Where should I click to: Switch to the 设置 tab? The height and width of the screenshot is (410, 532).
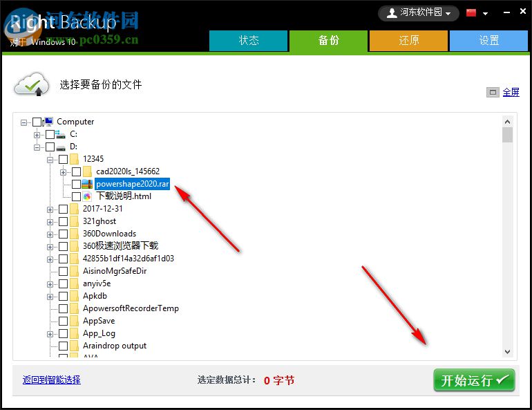pos(489,41)
